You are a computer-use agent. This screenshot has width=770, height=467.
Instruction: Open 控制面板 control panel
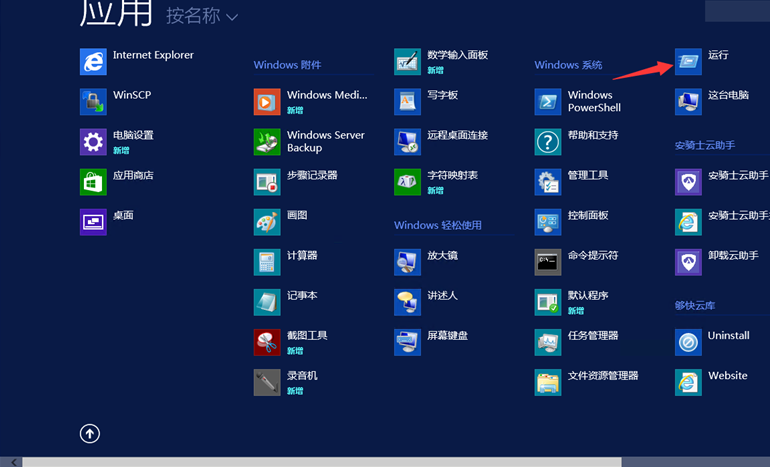(548, 222)
